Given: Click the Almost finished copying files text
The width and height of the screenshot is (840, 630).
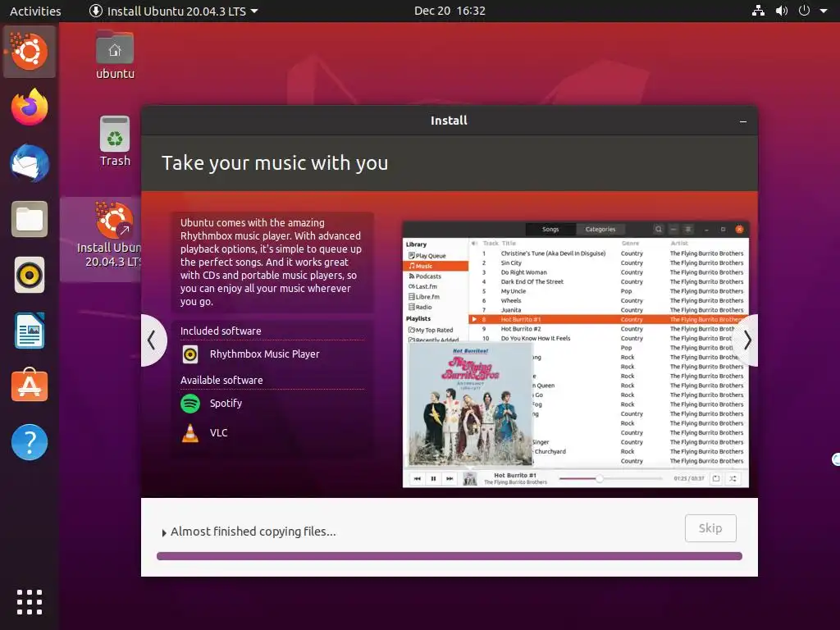Looking at the screenshot, I should 253,532.
